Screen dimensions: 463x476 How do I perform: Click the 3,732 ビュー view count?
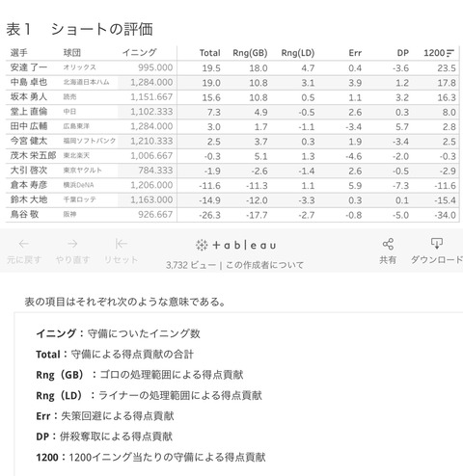coord(191,265)
